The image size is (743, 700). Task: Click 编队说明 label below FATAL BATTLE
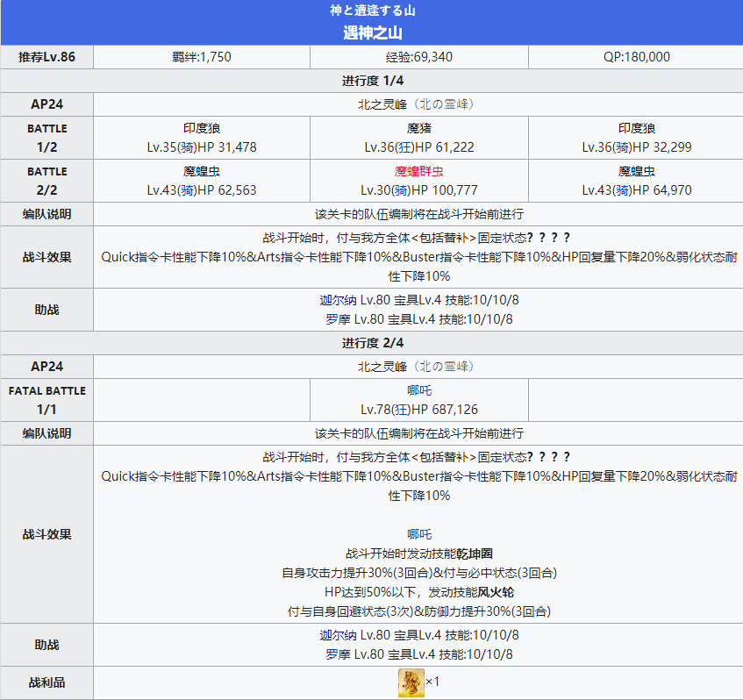point(46,433)
